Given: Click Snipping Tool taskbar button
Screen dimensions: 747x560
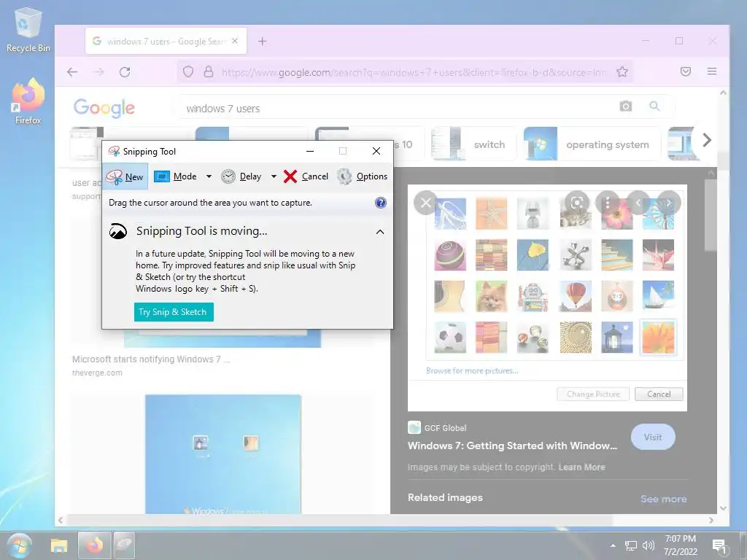Looking at the screenshot, I should coord(124,545).
